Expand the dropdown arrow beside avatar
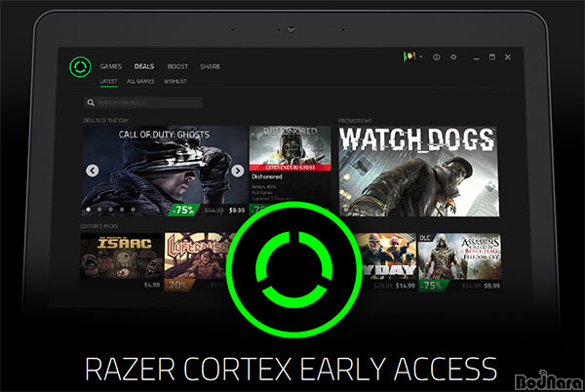 (x=421, y=58)
